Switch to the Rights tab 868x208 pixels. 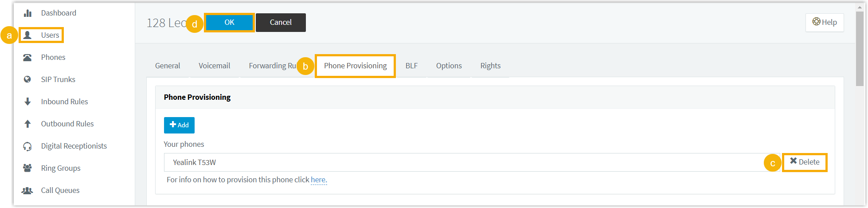490,66
